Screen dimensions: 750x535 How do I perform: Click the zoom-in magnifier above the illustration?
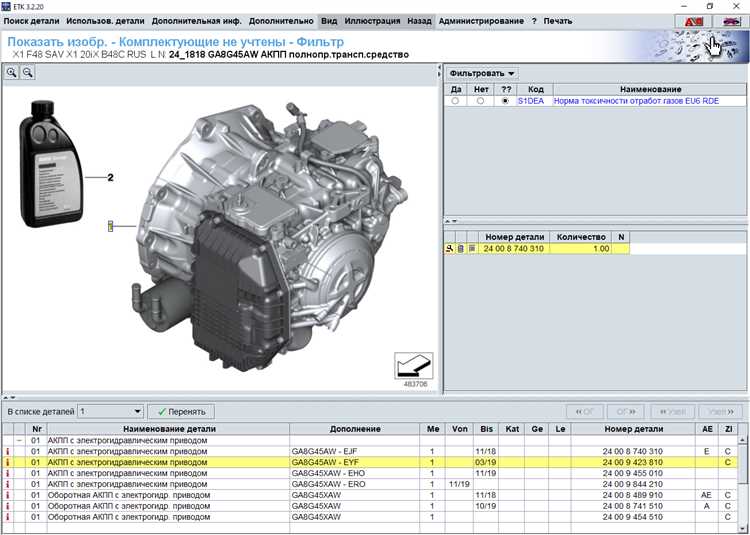pos(12,73)
